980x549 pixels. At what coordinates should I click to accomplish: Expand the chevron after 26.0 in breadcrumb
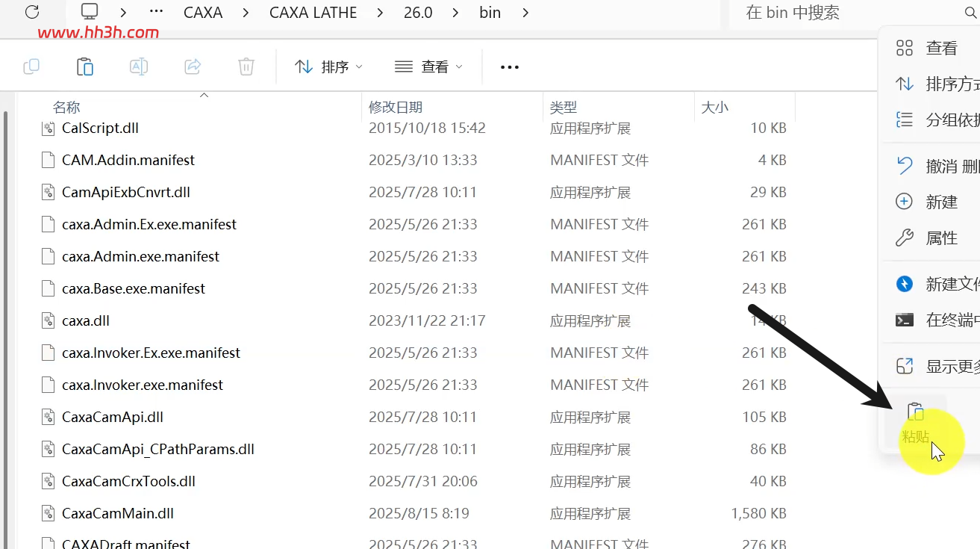457,12
